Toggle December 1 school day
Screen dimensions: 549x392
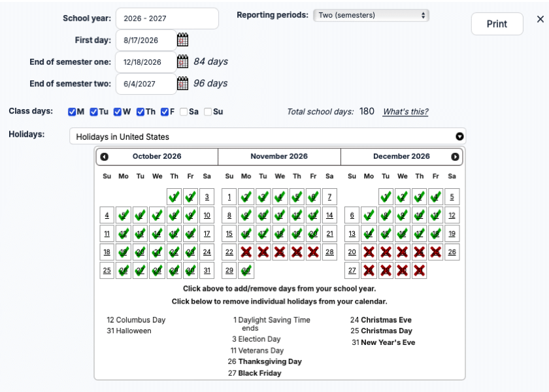[x=386, y=197]
